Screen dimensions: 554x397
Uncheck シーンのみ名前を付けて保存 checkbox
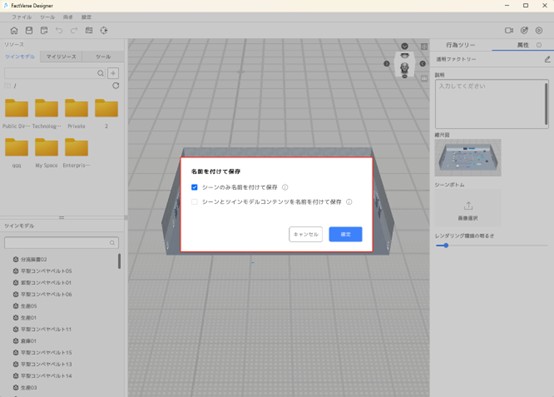pyautogui.click(x=194, y=187)
